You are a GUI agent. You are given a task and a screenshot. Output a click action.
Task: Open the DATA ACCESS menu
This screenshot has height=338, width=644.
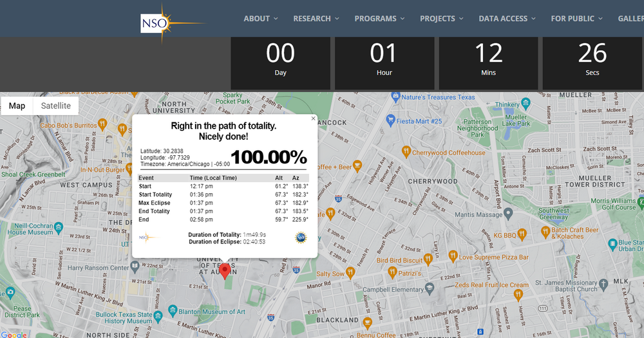(507, 19)
